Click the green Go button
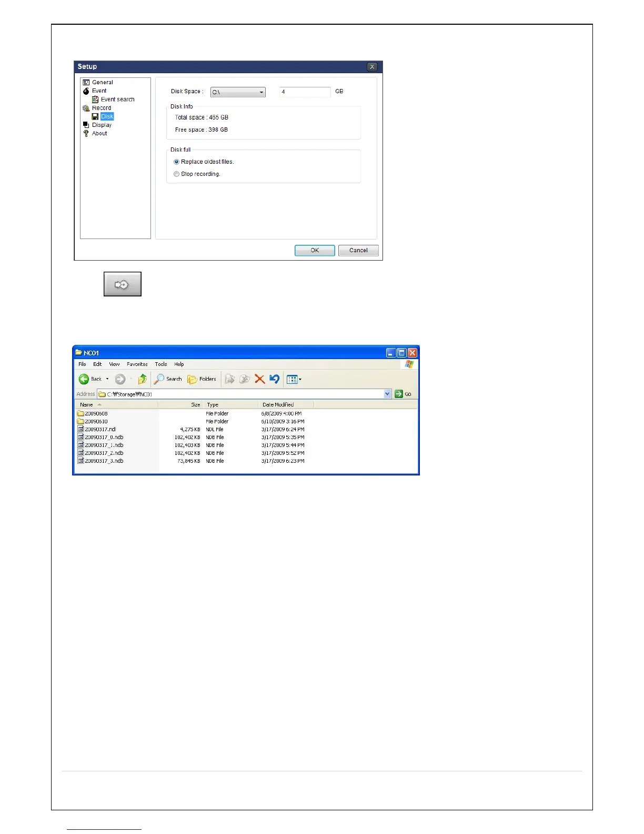 tap(403, 394)
